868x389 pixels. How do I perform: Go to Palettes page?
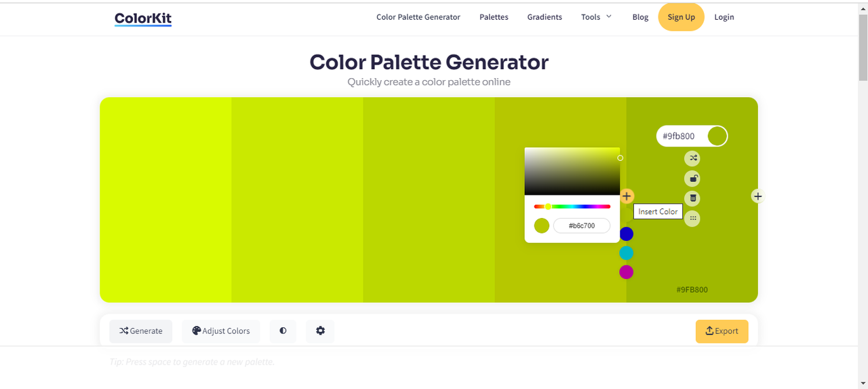coord(494,17)
